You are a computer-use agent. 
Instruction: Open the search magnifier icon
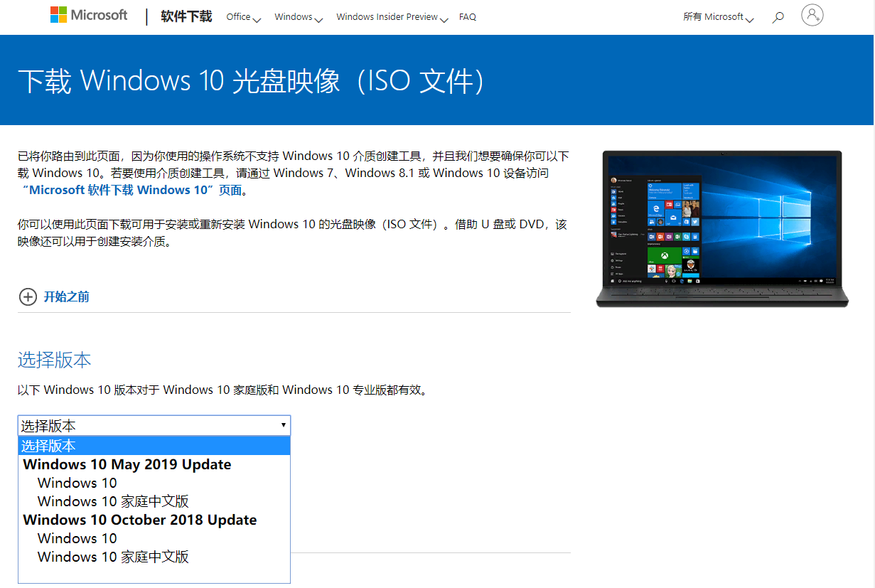tap(778, 16)
